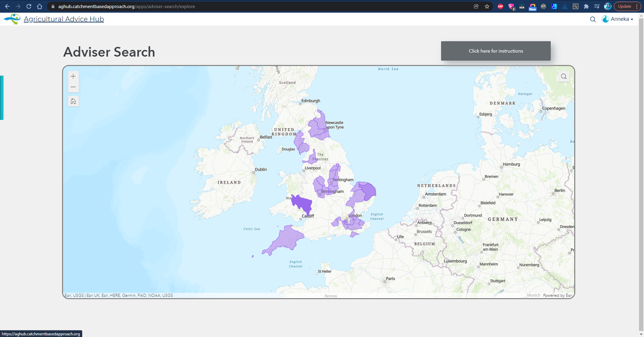The image size is (644, 337).
Task: Click here for instructions button
Action: click(496, 51)
